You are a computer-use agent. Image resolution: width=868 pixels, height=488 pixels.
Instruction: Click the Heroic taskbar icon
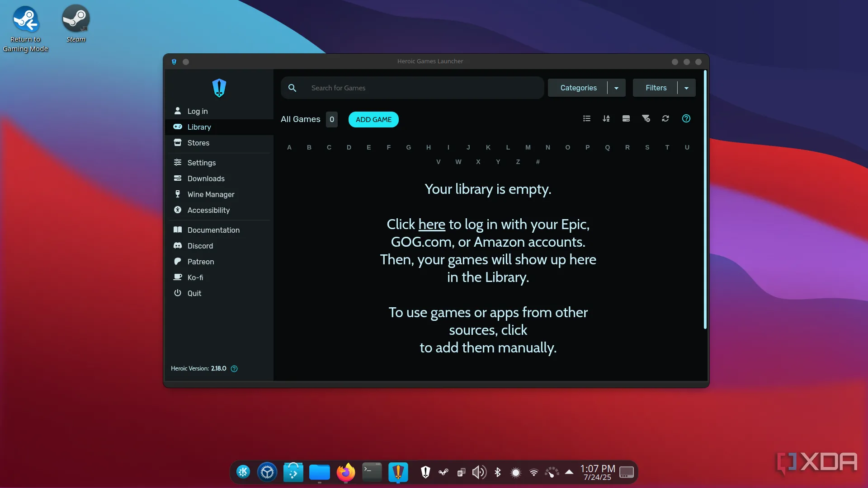[398, 472]
